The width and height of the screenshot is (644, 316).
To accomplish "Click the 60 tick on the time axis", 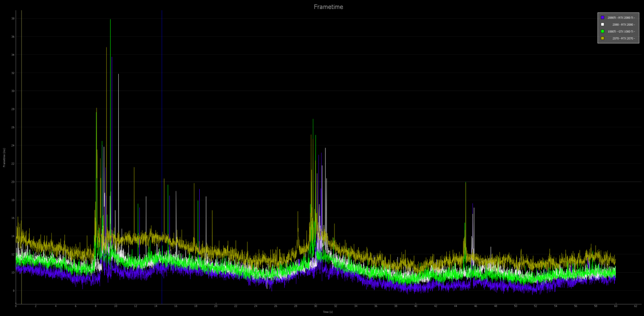I will (616, 306).
